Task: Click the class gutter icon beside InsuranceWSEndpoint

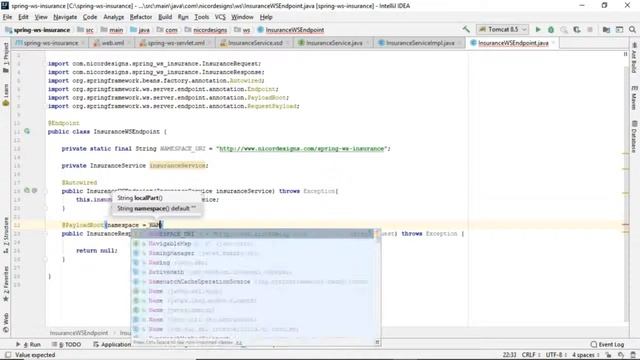Action: pyautogui.click(x=27, y=131)
